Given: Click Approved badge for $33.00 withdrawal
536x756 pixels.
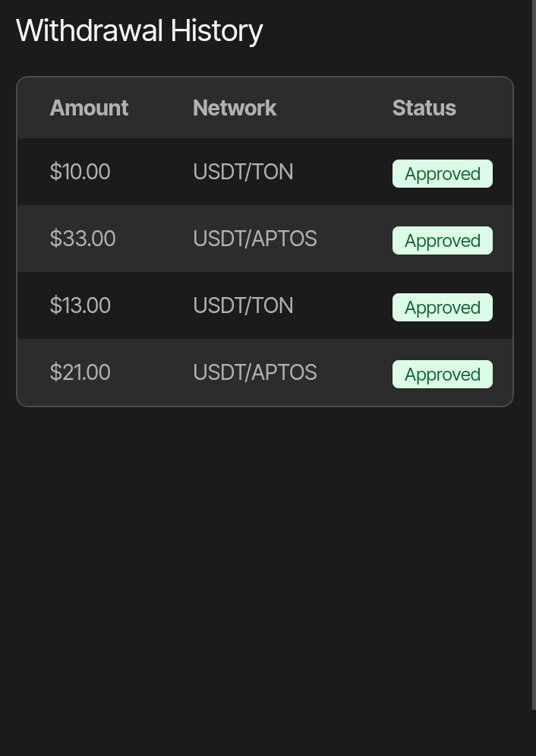Looking at the screenshot, I should coord(442,241).
